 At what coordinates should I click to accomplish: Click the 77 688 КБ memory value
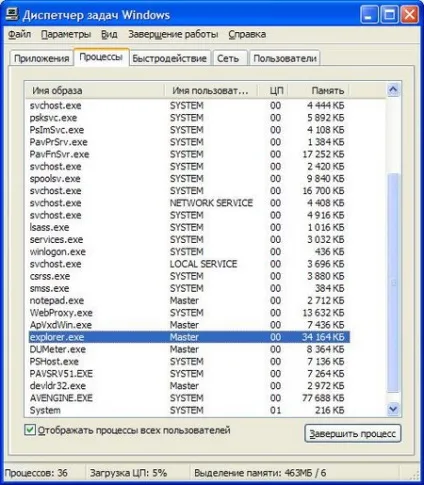[x=323, y=398]
